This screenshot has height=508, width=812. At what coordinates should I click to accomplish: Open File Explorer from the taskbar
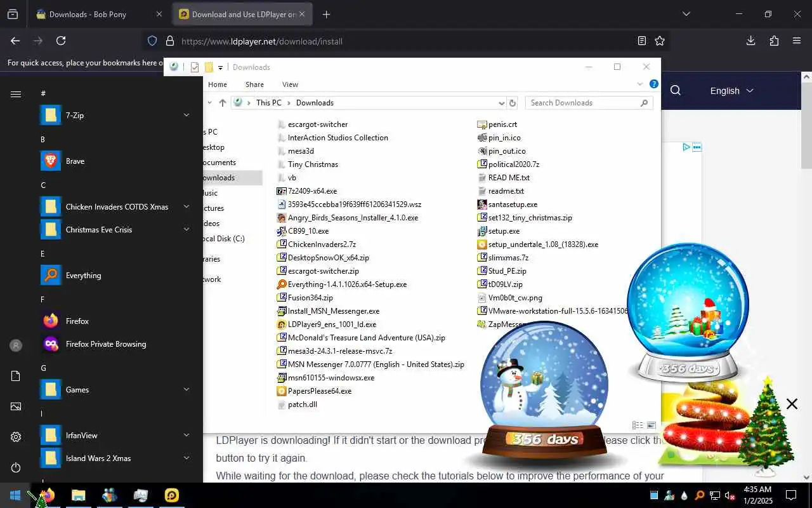78,495
